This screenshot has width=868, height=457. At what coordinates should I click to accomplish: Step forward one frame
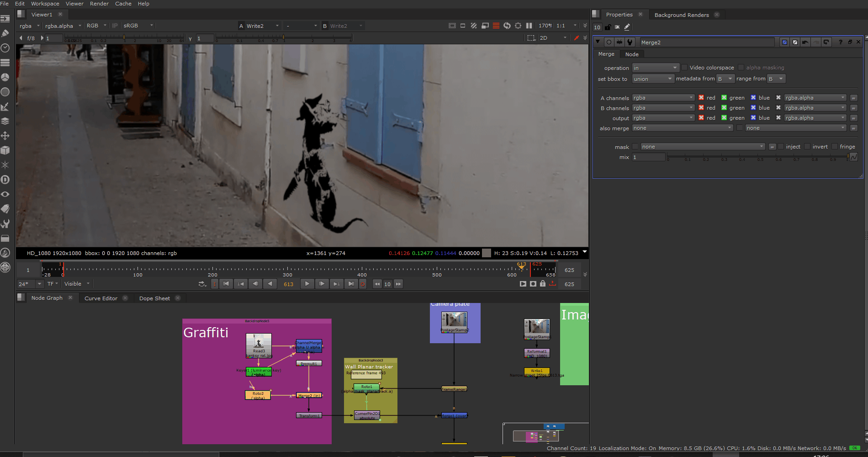click(322, 284)
